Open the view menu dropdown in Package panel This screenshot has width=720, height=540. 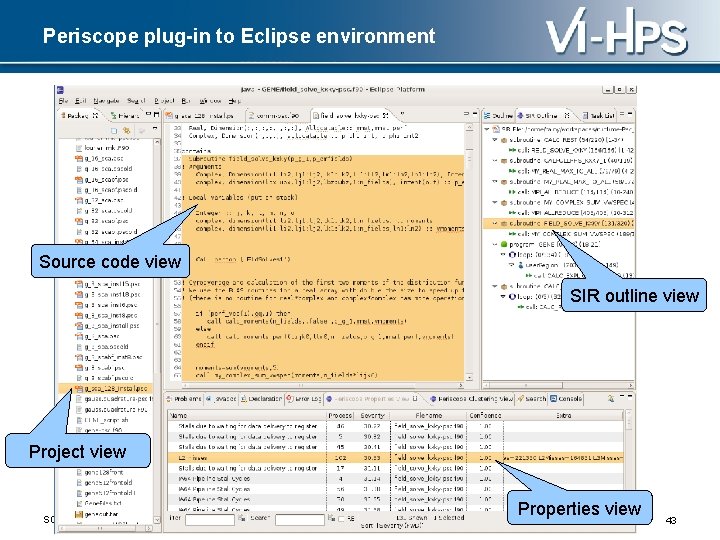tap(155, 129)
